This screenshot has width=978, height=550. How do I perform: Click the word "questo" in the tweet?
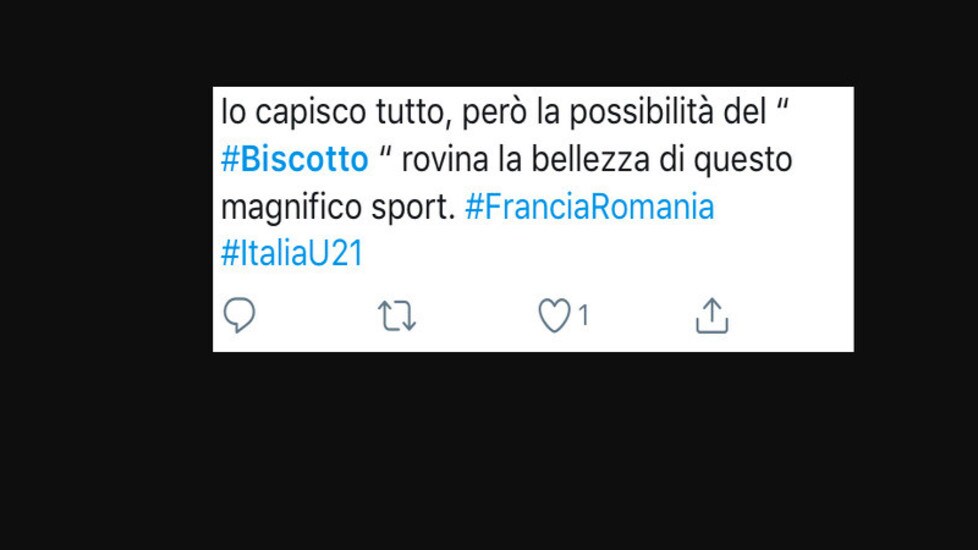point(743,162)
